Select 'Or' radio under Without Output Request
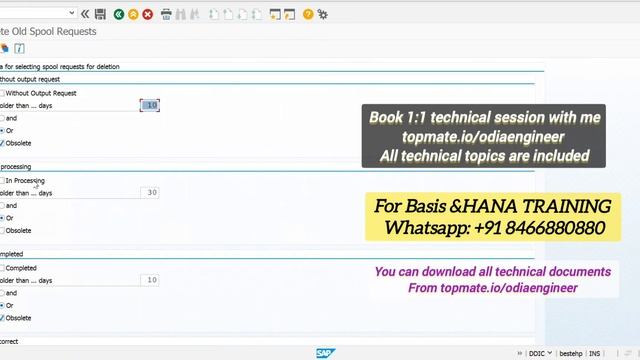 2,131
